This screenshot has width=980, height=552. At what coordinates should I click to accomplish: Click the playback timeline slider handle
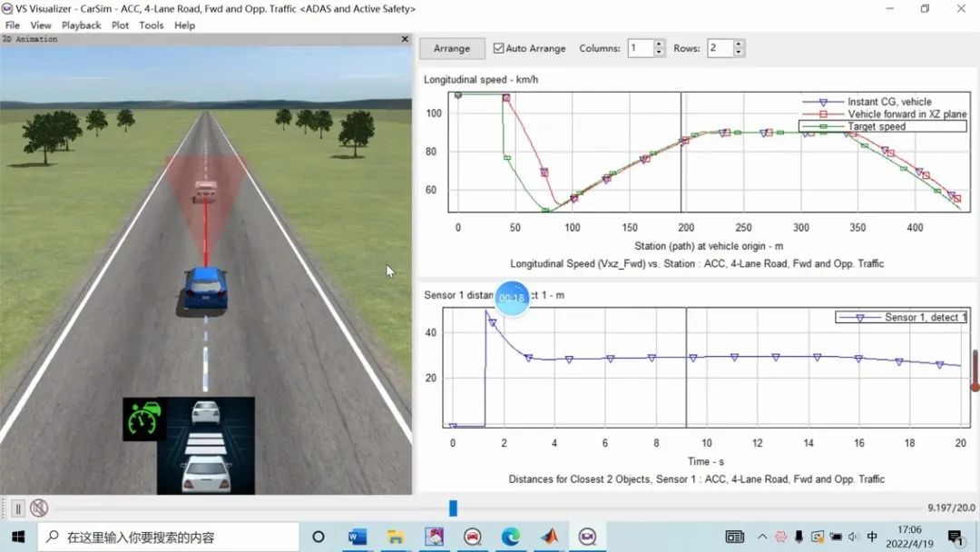click(x=453, y=508)
